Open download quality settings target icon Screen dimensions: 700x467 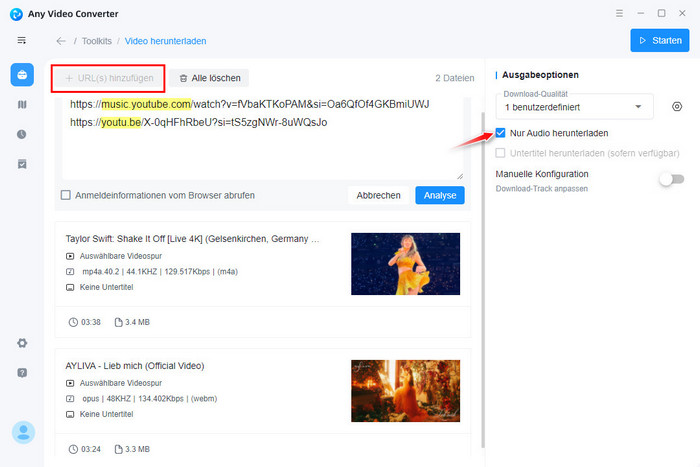677,107
